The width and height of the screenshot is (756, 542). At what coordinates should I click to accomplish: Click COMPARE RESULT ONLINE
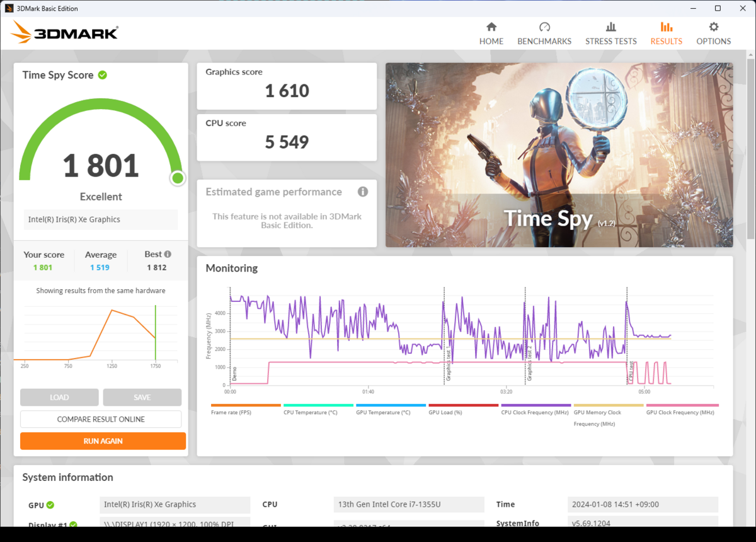[x=101, y=419]
